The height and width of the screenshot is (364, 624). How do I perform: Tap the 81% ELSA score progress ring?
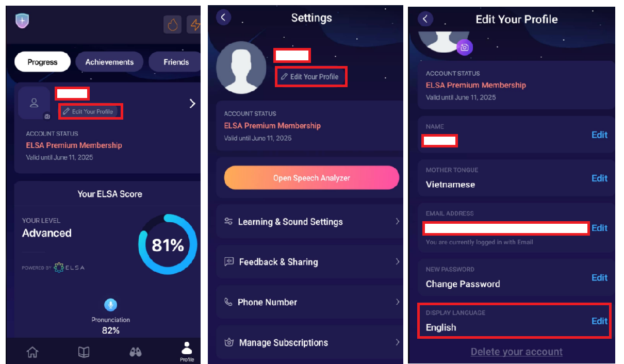click(168, 245)
